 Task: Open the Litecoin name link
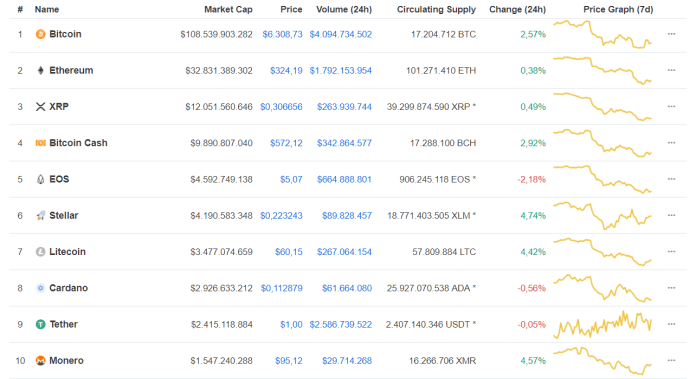[x=67, y=252]
